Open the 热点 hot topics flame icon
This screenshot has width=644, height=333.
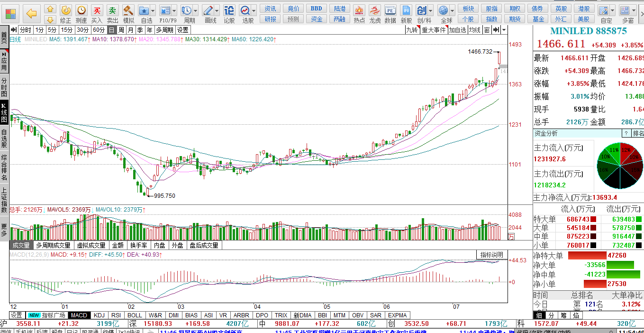pyautogui.click(x=359, y=10)
